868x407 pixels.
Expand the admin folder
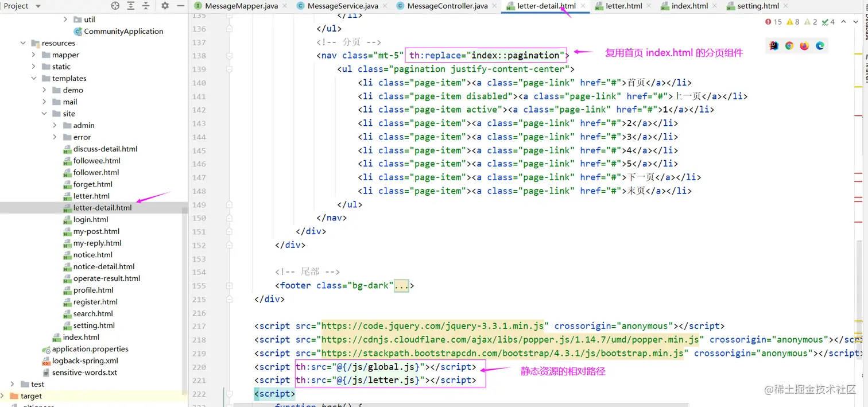tap(55, 126)
